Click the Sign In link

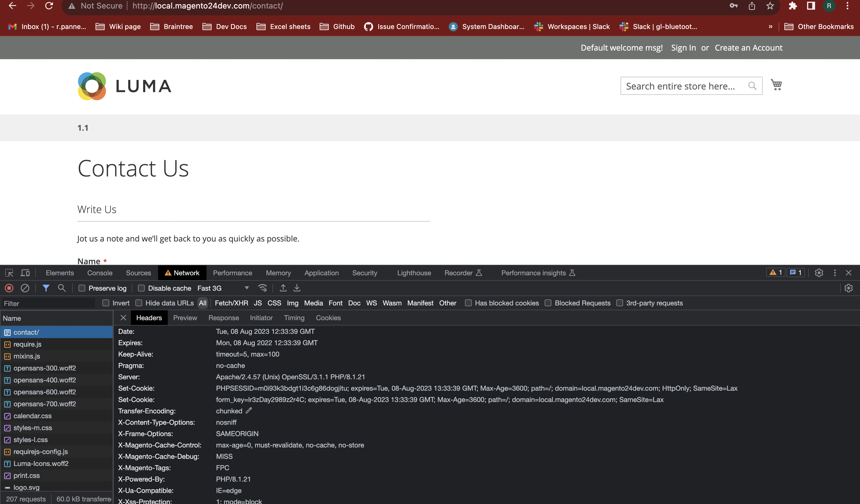[x=683, y=47]
